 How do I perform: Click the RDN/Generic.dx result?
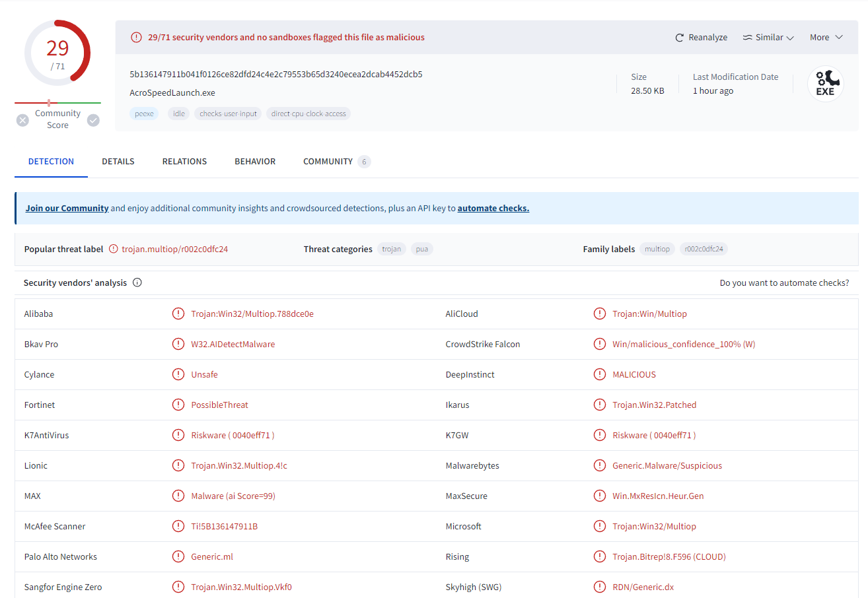pos(643,587)
